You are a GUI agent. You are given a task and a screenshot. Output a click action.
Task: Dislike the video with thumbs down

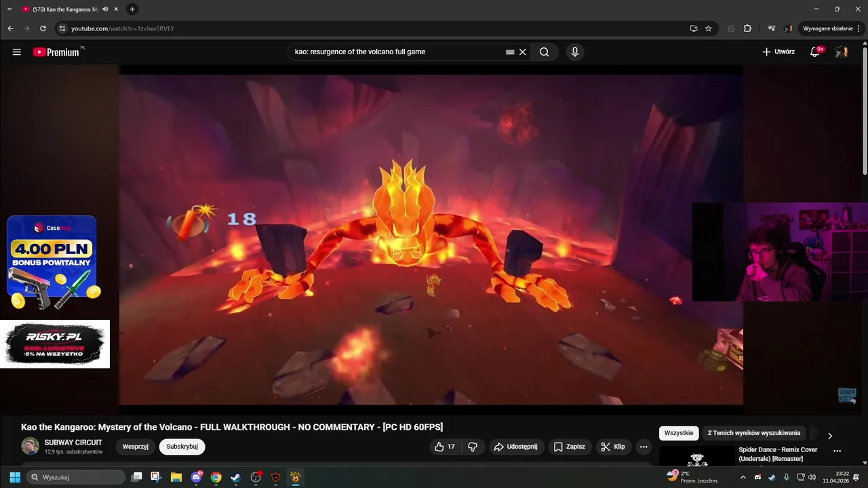(473, 447)
